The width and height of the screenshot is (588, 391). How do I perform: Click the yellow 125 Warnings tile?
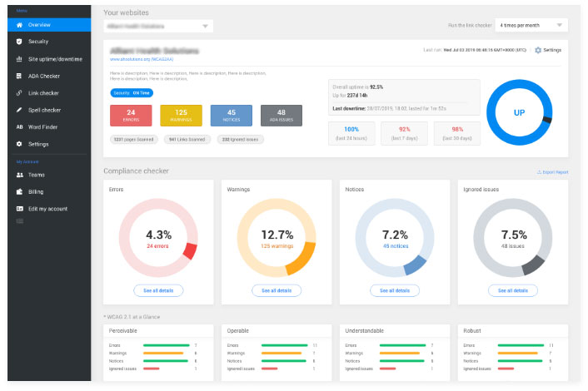pos(181,116)
